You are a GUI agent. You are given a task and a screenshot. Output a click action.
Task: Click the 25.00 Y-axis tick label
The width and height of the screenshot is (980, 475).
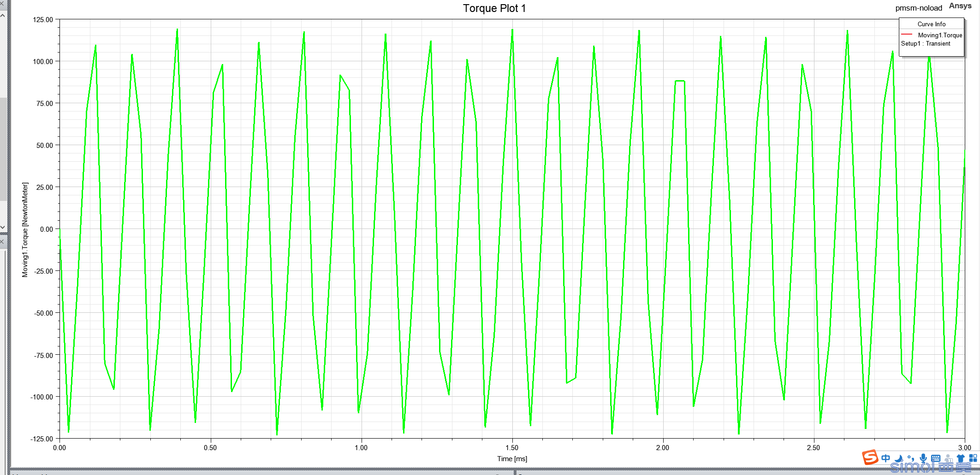pyautogui.click(x=45, y=188)
